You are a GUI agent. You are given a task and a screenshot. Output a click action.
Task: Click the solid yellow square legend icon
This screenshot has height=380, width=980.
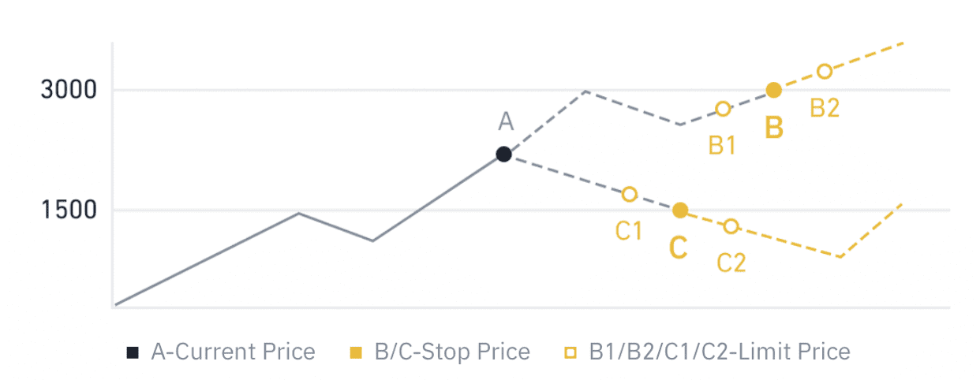[x=357, y=352]
